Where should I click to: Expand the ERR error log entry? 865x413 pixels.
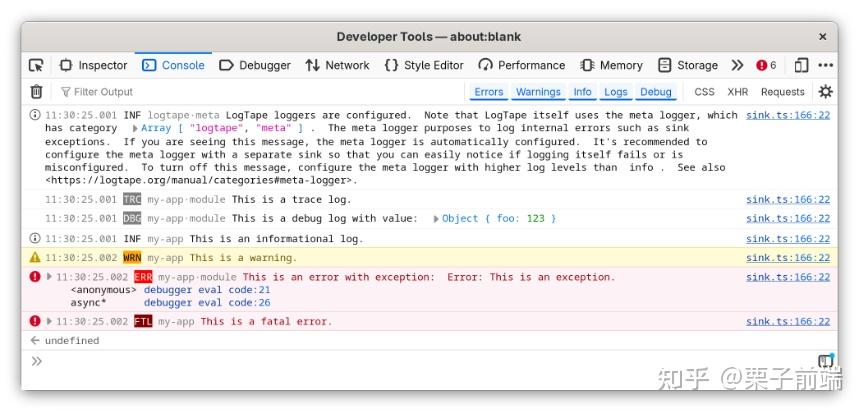49,277
